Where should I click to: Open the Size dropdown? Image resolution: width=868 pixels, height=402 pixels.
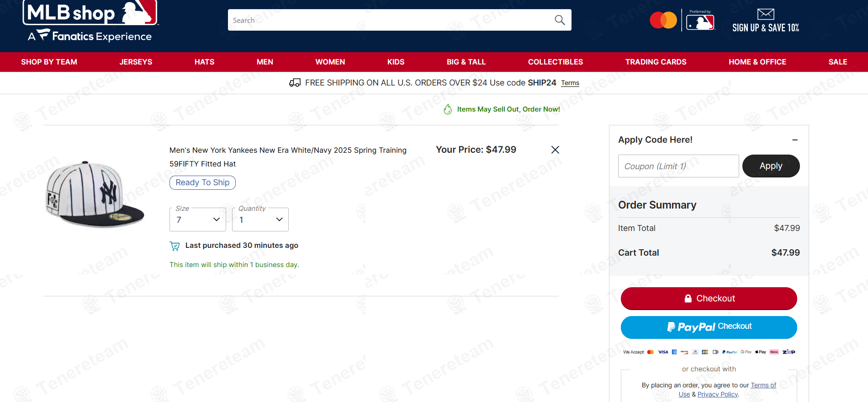point(198,220)
